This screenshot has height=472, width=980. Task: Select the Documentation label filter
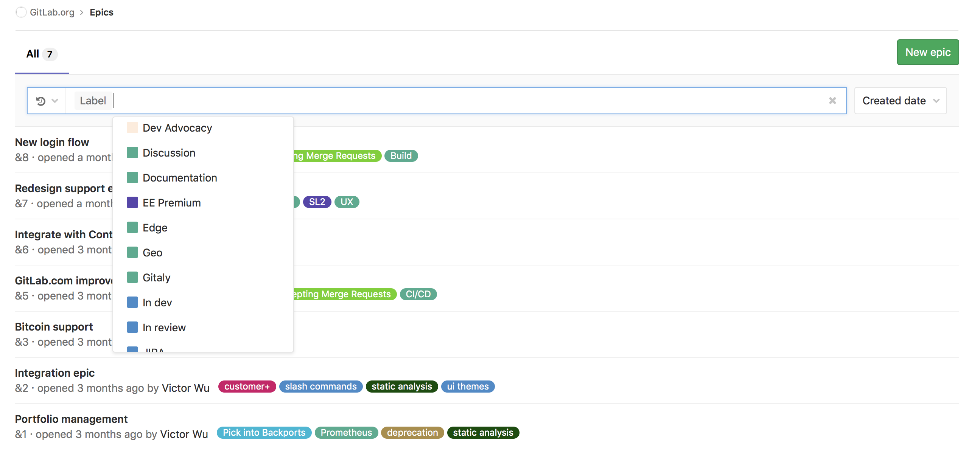coord(179,177)
